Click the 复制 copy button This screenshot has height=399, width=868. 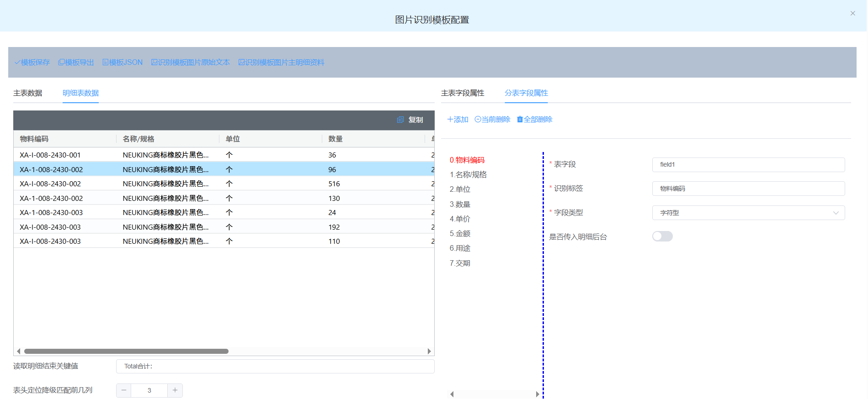point(410,120)
